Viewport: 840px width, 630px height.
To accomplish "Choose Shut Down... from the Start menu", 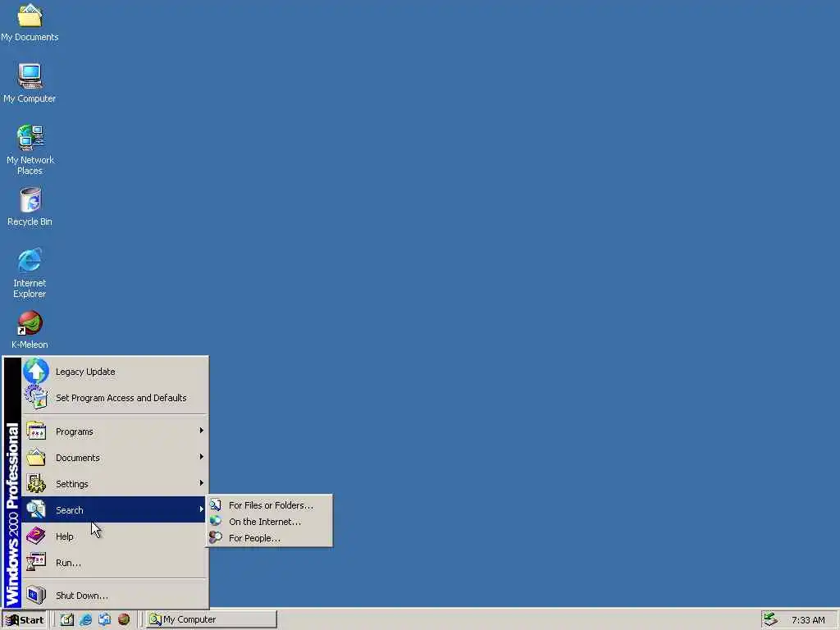I will 114,596.
